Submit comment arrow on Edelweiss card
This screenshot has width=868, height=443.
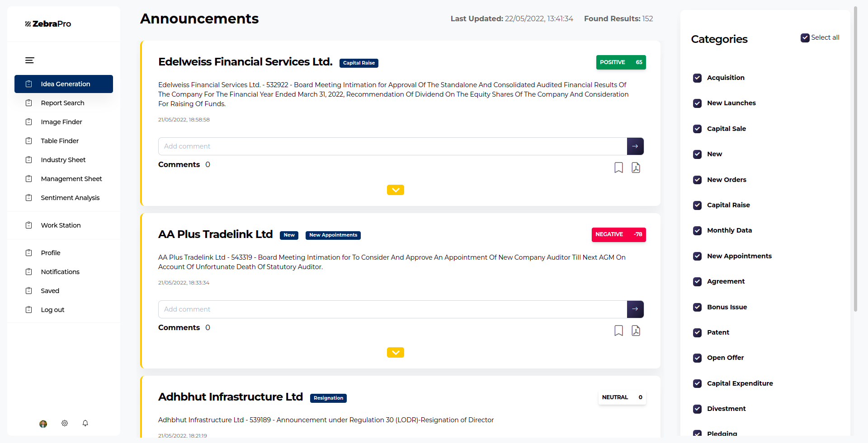(x=635, y=146)
